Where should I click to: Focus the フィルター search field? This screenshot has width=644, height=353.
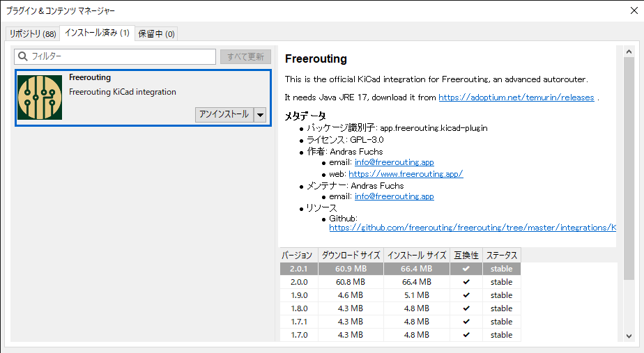[x=115, y=56]
